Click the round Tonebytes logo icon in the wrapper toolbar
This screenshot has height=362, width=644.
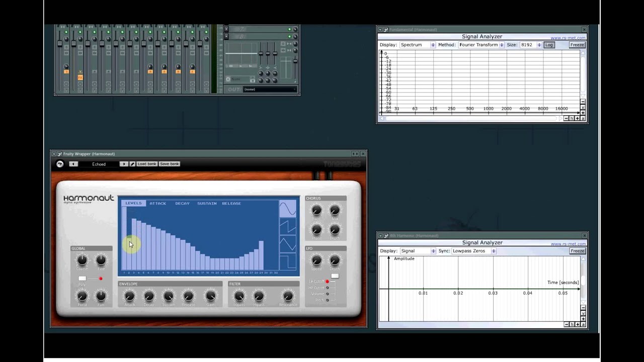click(60, 164)
